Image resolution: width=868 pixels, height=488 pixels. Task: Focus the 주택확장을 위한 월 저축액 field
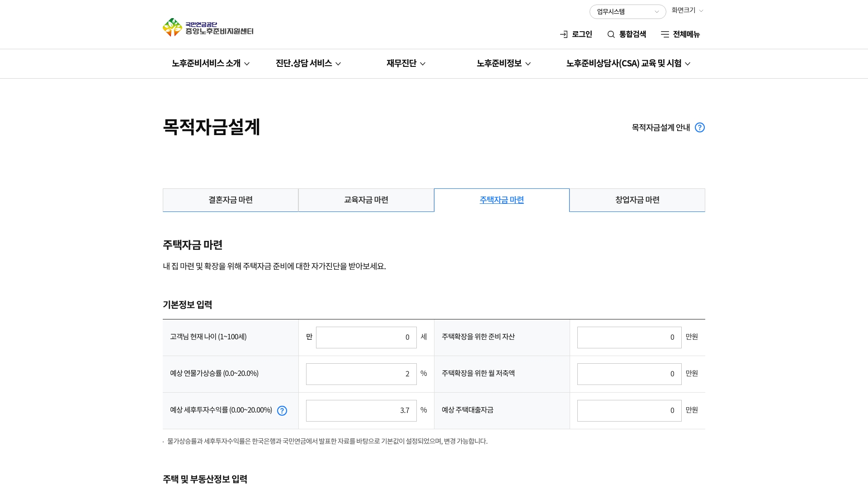[x=629, y=374]
